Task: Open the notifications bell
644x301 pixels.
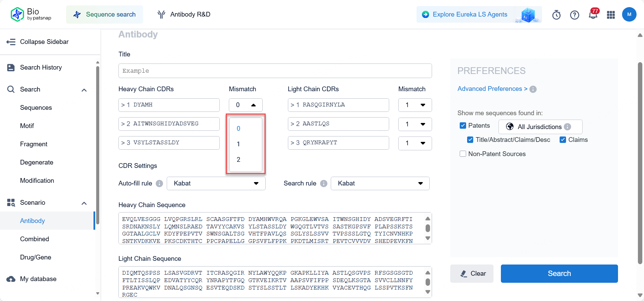Action: (593, 15)
